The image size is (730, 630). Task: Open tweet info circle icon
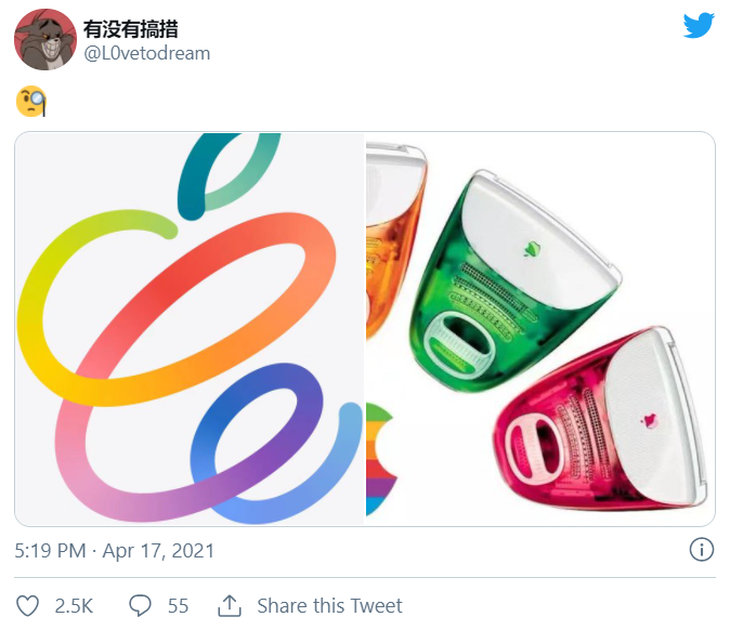pos(702,550)
